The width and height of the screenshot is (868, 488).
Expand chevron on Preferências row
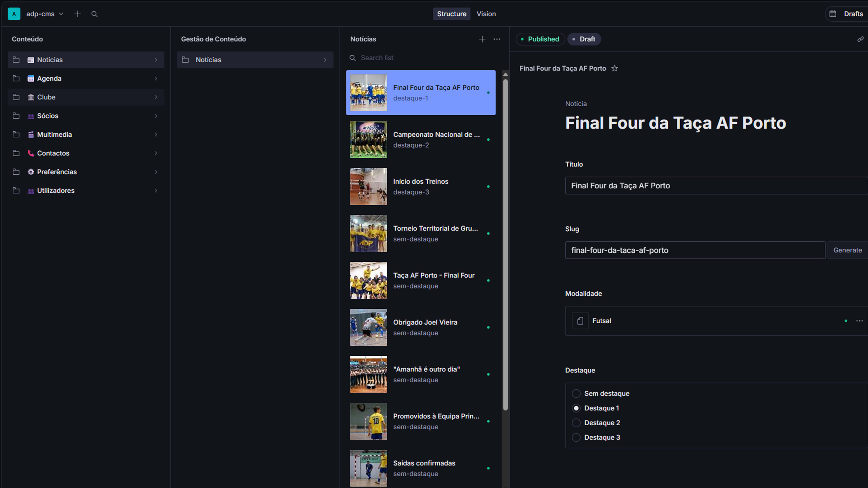[x=156, y=172]
